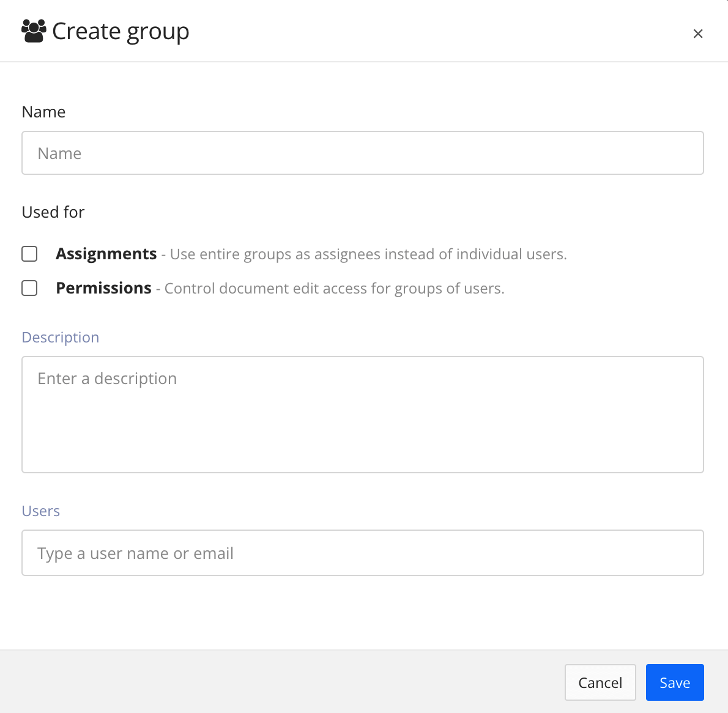Click inside the Name field
The image size is (728, 713).
pyautogui.click(x=362, y=153)
